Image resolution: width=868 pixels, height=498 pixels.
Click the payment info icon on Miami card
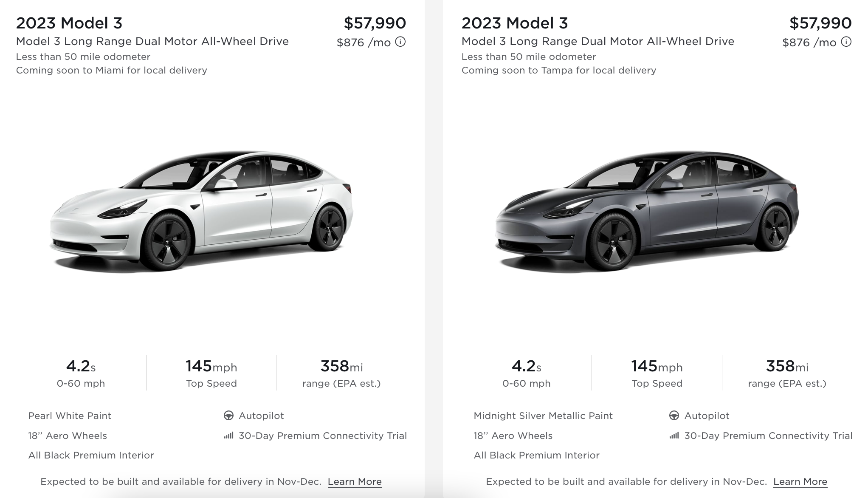[x=400, y=42]
